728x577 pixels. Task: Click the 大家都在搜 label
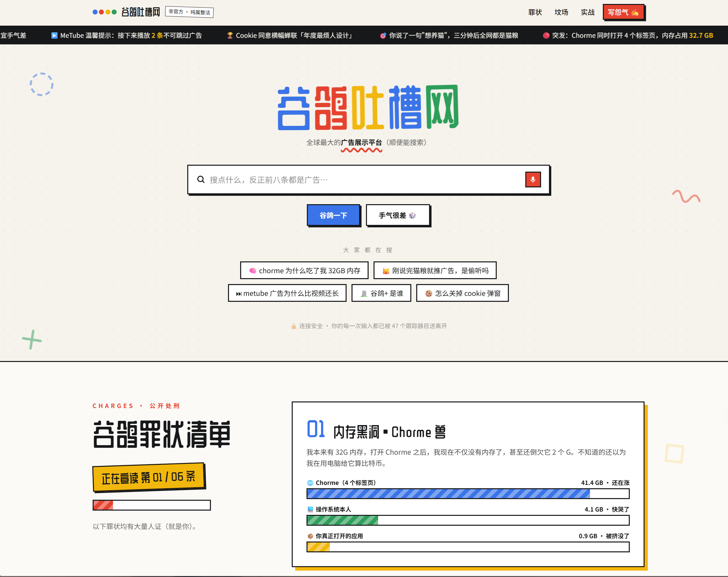368,250
